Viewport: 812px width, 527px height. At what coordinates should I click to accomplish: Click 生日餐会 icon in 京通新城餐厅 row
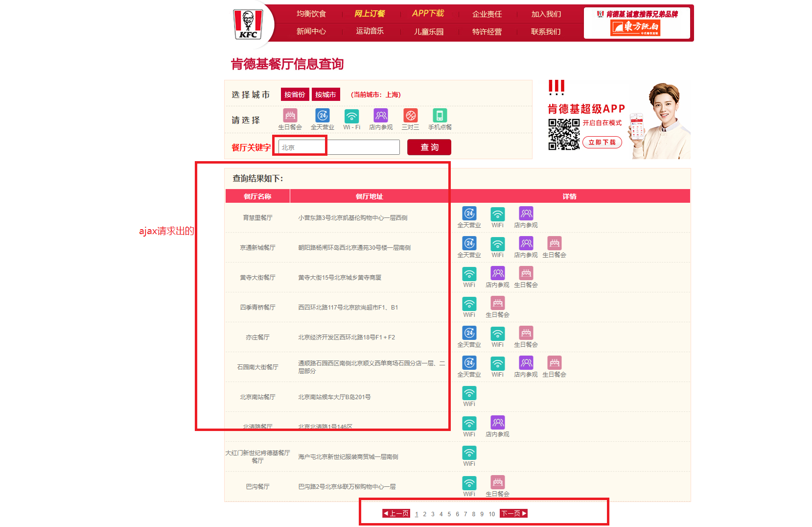point(555,243)
